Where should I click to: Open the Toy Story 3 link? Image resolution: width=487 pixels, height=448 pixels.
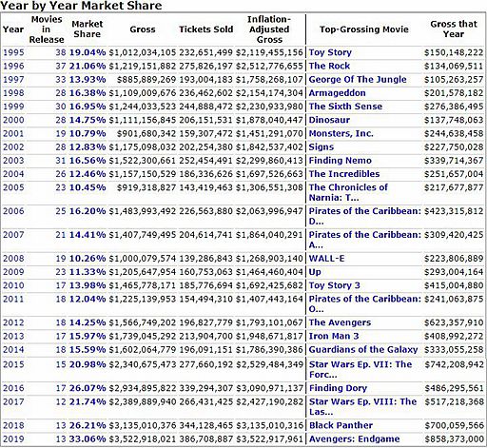point(335,285)
